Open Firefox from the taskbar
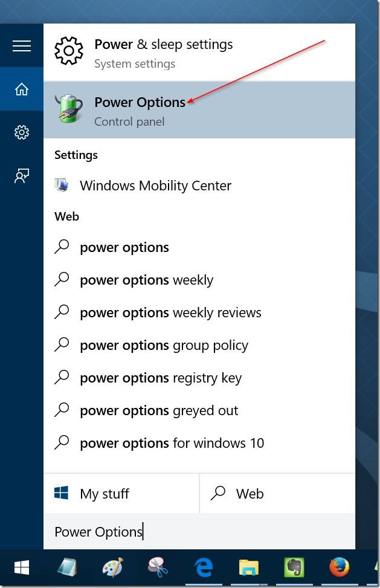This screenshot has height=588, width=380. (x=339, y=567)
